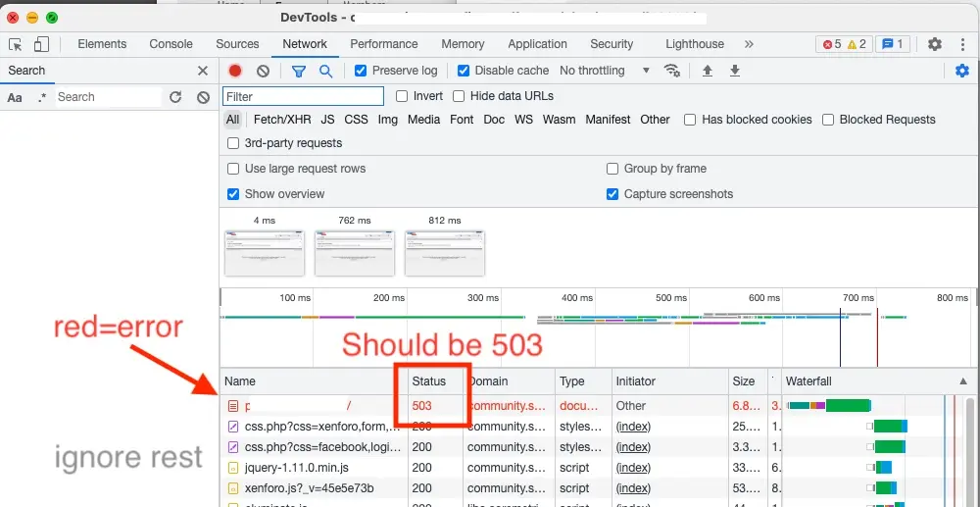This screenshot has height=507, width=980.
Task: Toggle the device toolbar icon
Action: pos(41,44)
